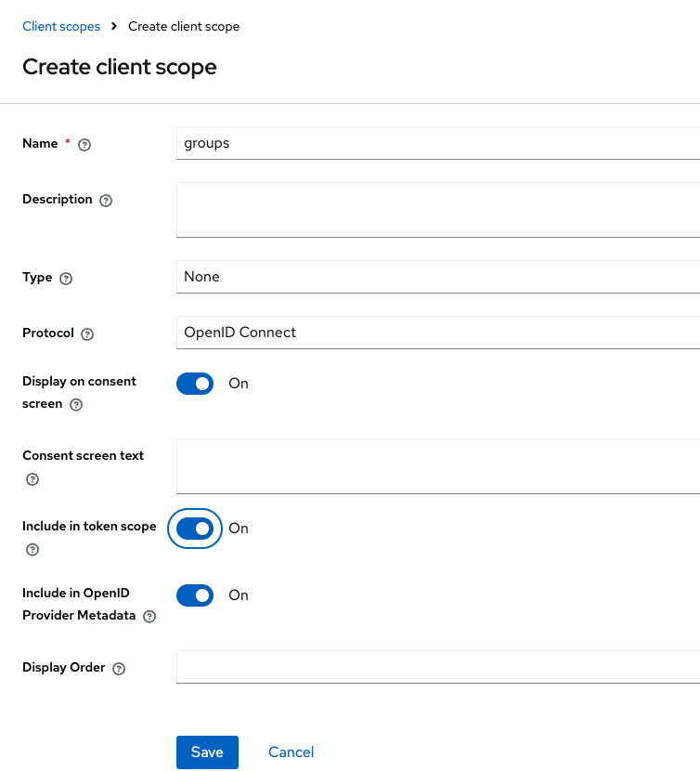
Task: Cancel client scope creation
Action: click(291, 752)
